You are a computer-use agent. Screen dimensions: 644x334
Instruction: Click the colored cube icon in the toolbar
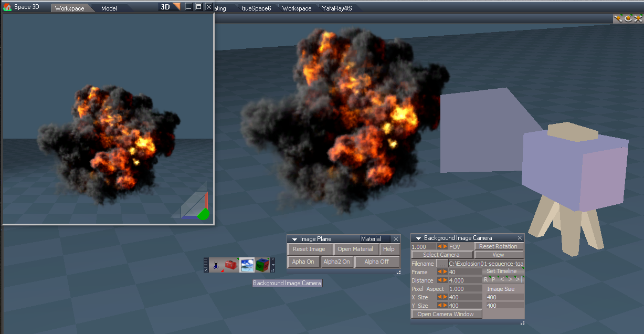point(262,265)
